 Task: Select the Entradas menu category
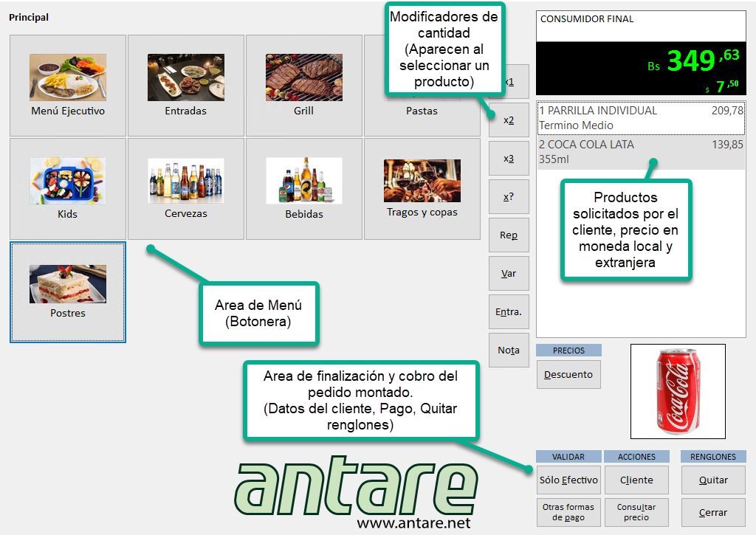coord(185,86)
